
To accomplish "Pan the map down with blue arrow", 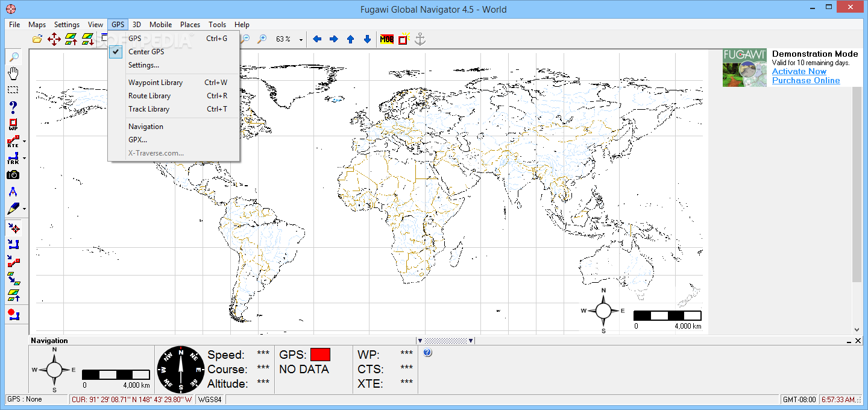I will (367, 39).
